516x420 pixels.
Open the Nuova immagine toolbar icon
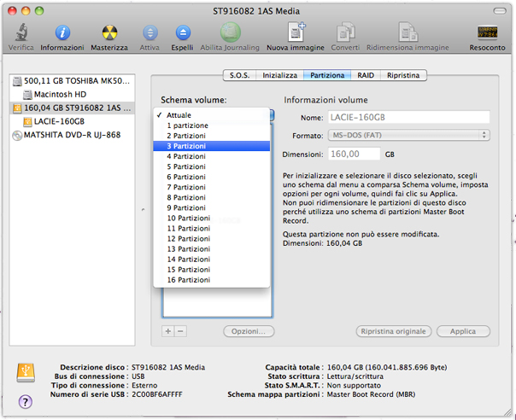pos(295,32)
